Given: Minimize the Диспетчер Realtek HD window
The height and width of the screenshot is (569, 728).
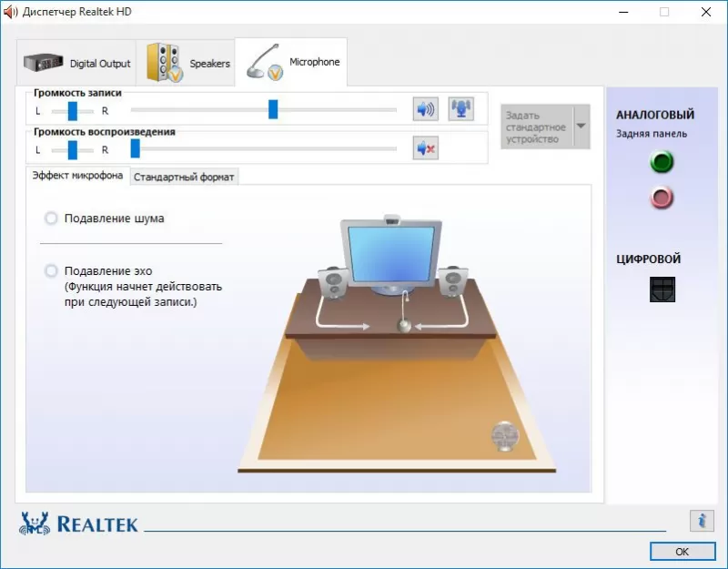Looking at the screenshot, I should (x=623, y=12).
